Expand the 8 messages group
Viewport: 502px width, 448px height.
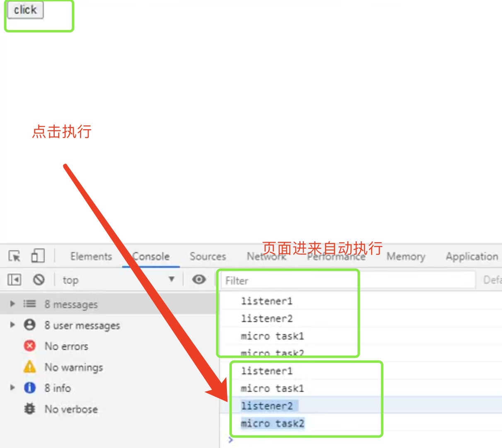click(x=12, y=304)
